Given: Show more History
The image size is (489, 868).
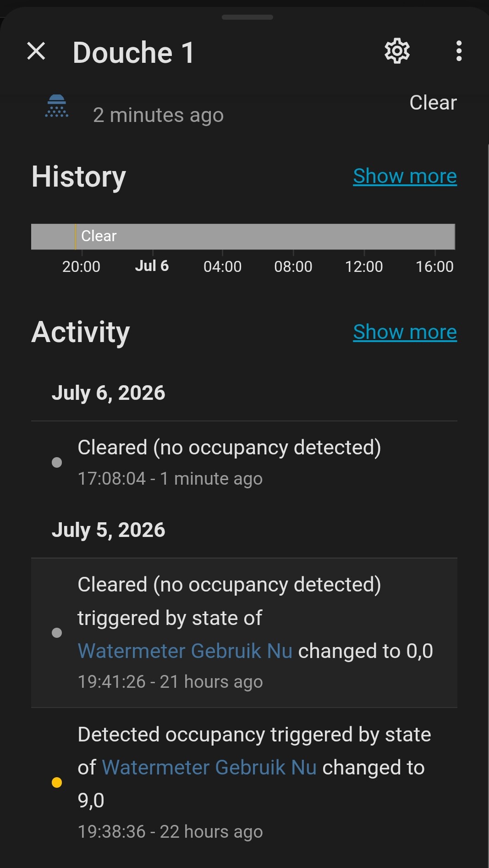Looking at the screenshot, I should click(405, 176).
